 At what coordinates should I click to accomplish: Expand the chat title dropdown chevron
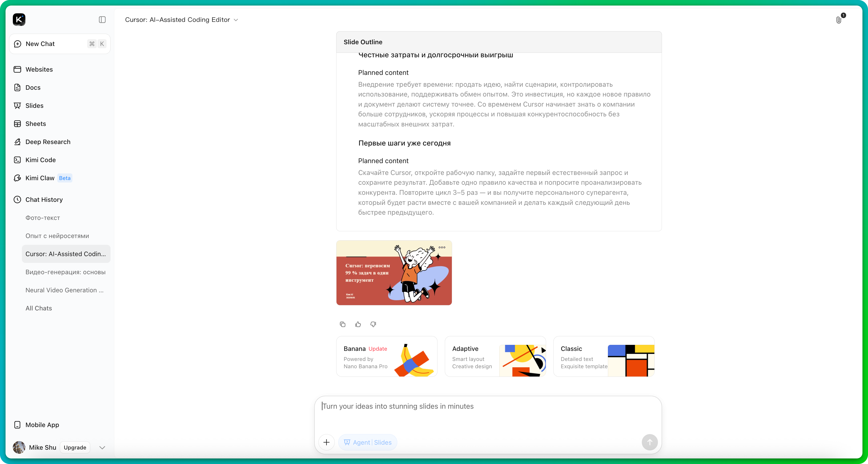coord(236,20)
